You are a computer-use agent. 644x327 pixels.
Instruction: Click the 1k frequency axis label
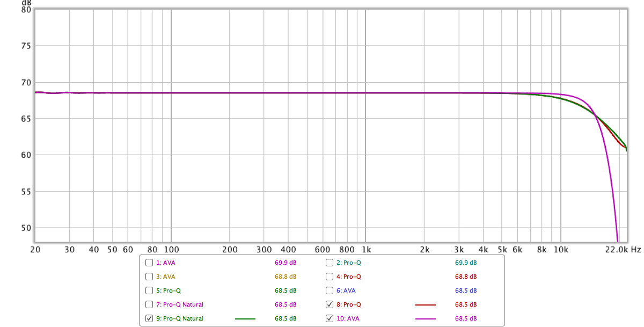(366, 250)
